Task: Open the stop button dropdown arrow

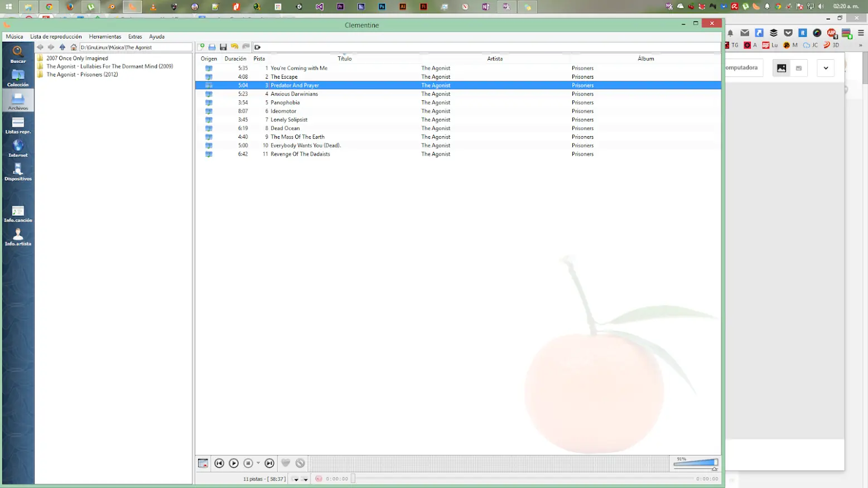Action: point(258,463)
